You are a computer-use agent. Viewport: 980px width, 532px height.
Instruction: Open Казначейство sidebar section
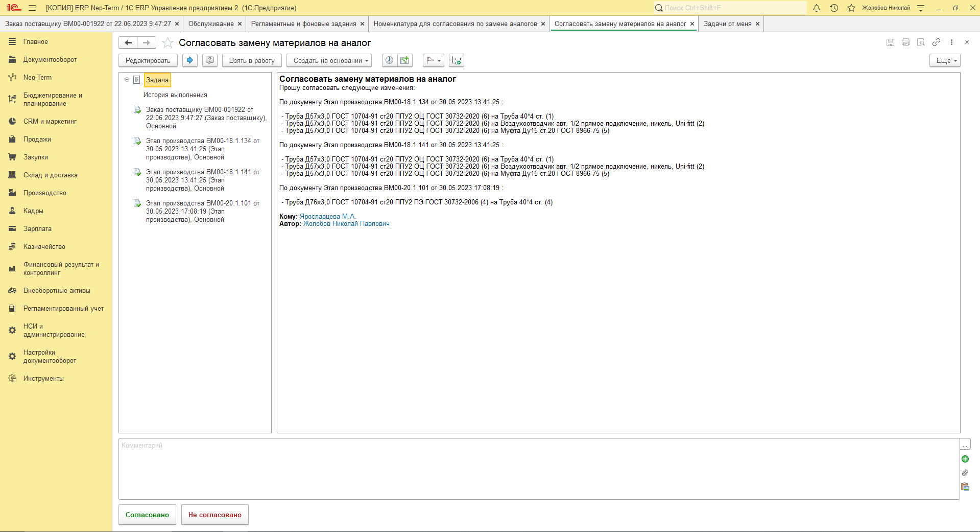44,247
